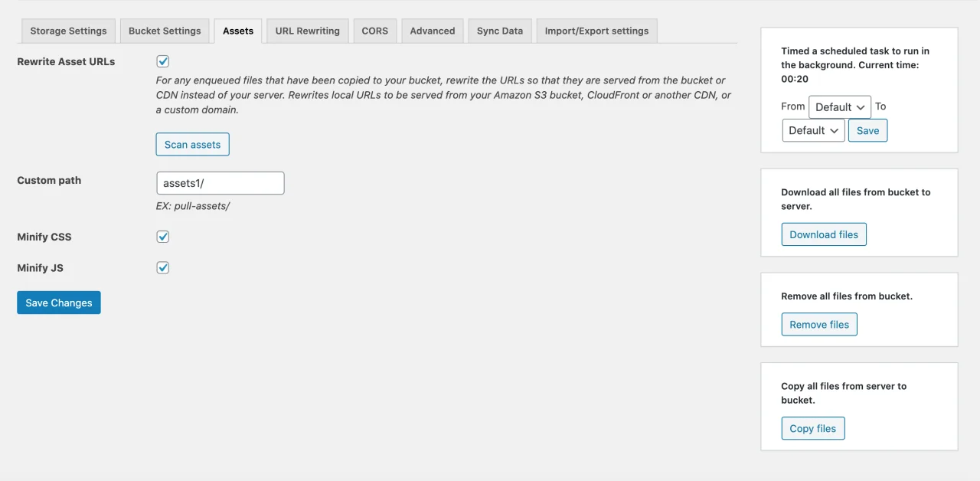This screenshot has width=980, height=481.
Task: Click the Minify JS label
Action: [40, 268]
